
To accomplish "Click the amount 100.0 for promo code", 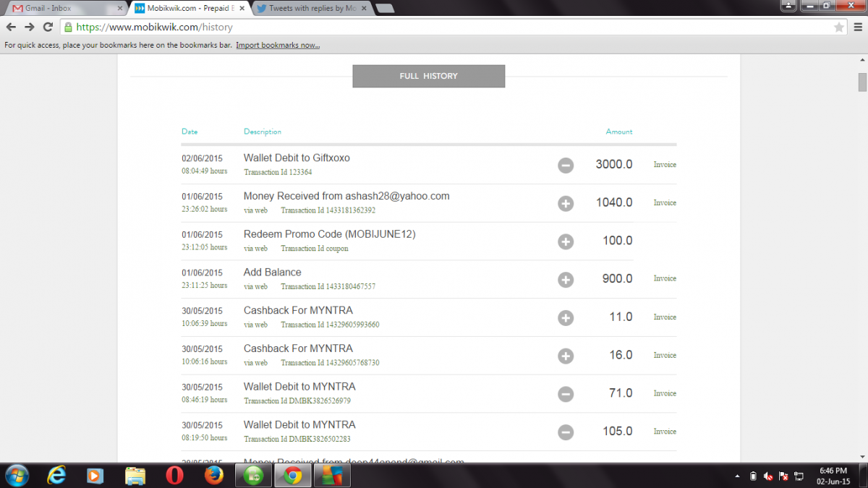I will pyautogui.click(x=618, y=241).
